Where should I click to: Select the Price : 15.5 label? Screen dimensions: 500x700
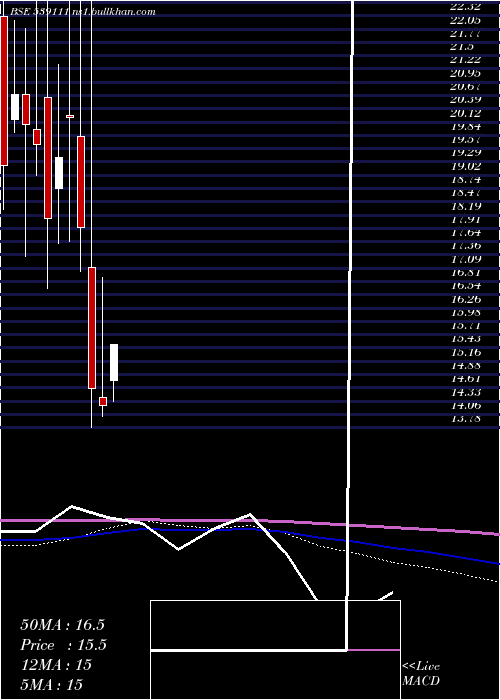63,645
